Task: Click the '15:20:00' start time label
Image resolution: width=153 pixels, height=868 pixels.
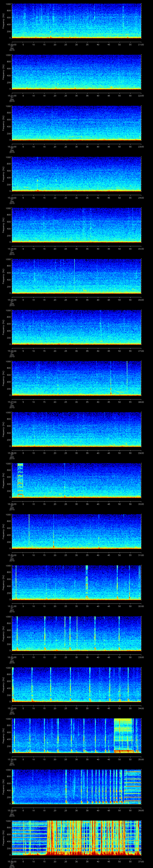Action: click(x=12, y=44)
